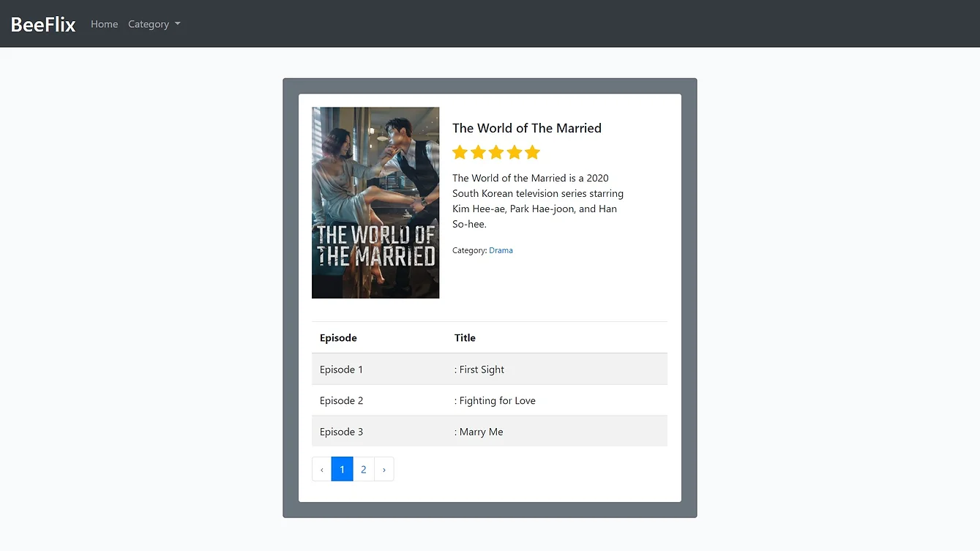Go to the Home nav link

tap(104, 24)
